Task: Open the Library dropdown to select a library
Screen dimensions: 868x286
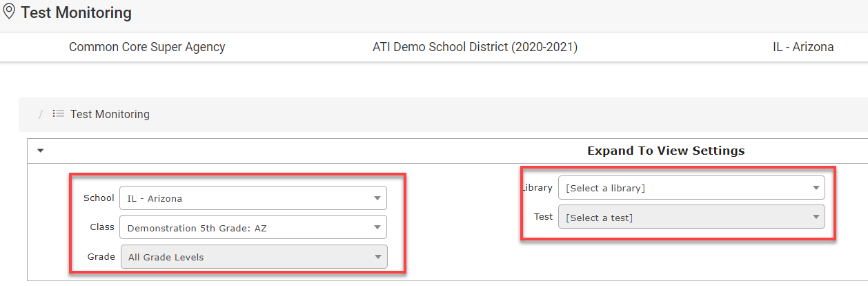Action: click(691, 188)
